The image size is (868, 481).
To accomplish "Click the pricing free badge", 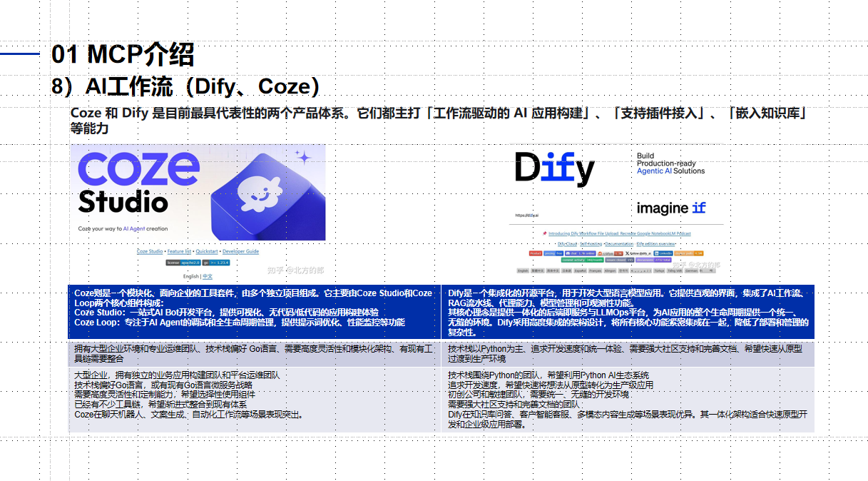I will [553, 253].
